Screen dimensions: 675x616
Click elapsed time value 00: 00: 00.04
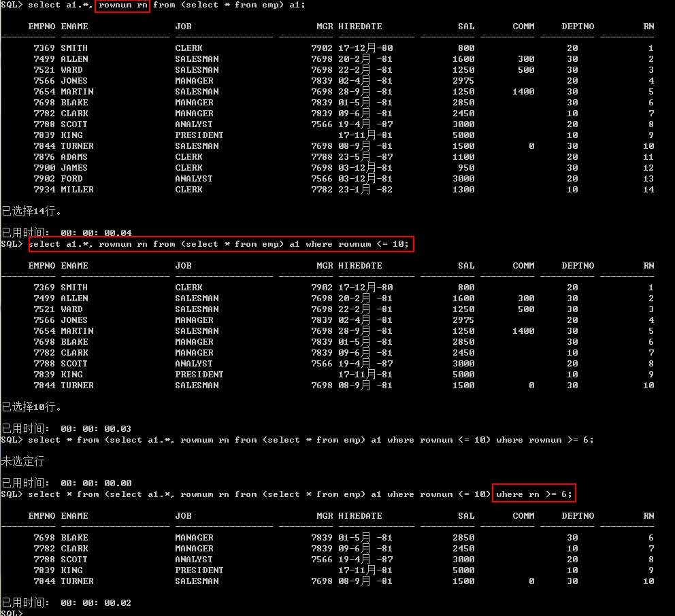point(96,233)
